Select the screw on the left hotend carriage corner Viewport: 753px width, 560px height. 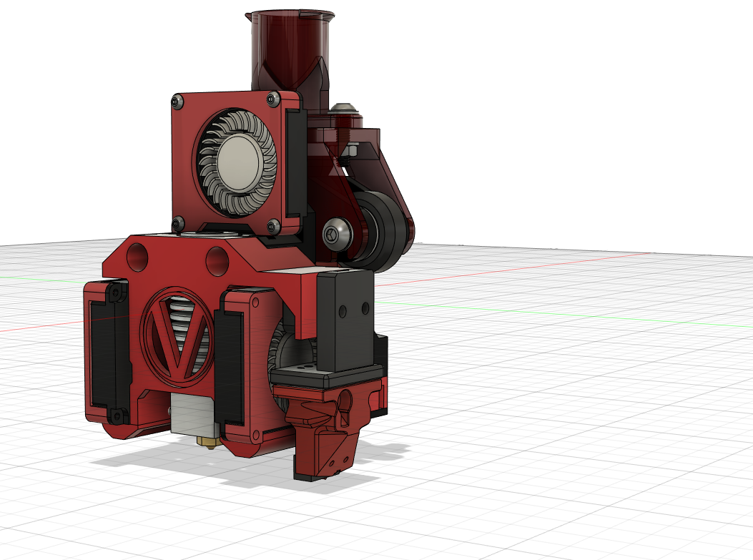tap(116, 293)
